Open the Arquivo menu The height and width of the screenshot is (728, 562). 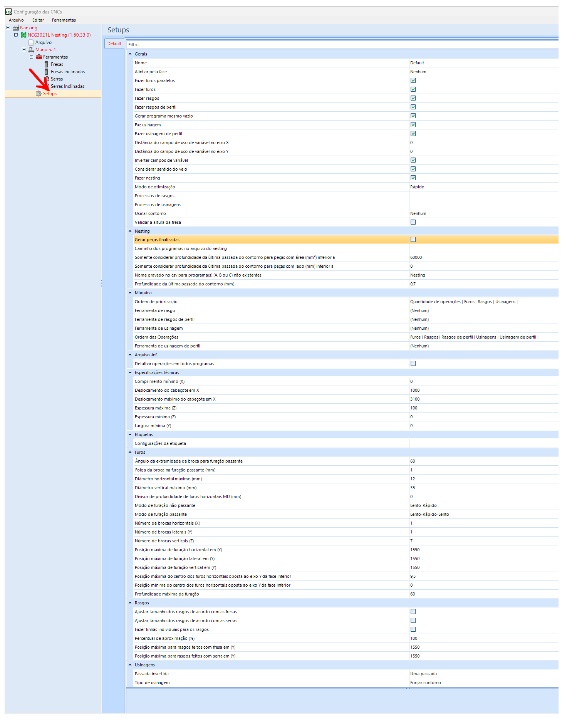tap(16, 20)
